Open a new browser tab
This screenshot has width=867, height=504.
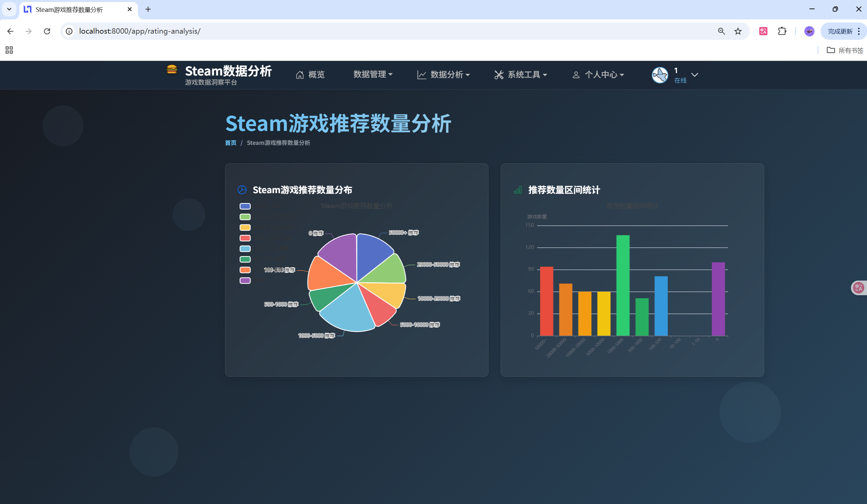point(148,9)
